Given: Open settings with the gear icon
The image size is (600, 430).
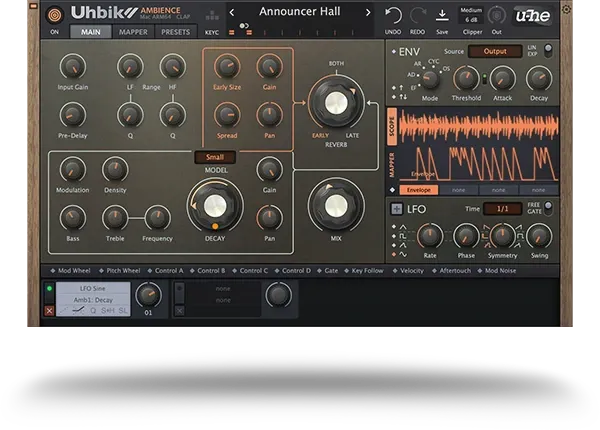Looking at the screenshot, I should point(566,9).
